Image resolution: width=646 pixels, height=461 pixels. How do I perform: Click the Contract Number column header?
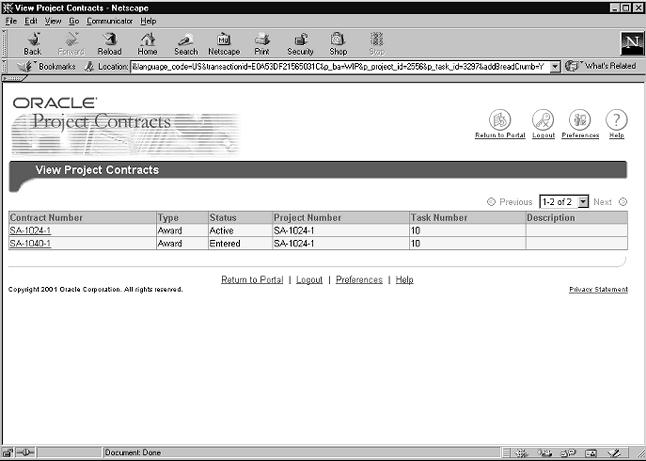[82, 218]
